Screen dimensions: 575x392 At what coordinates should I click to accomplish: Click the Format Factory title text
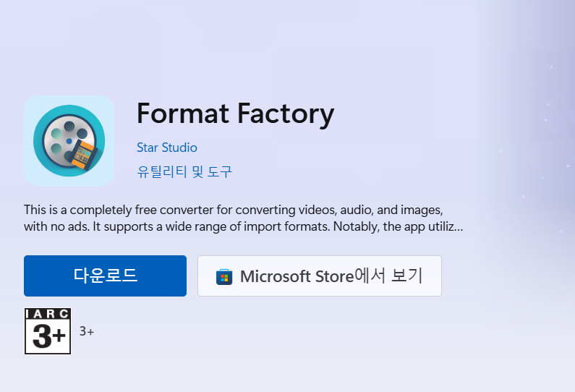(236, 114)
